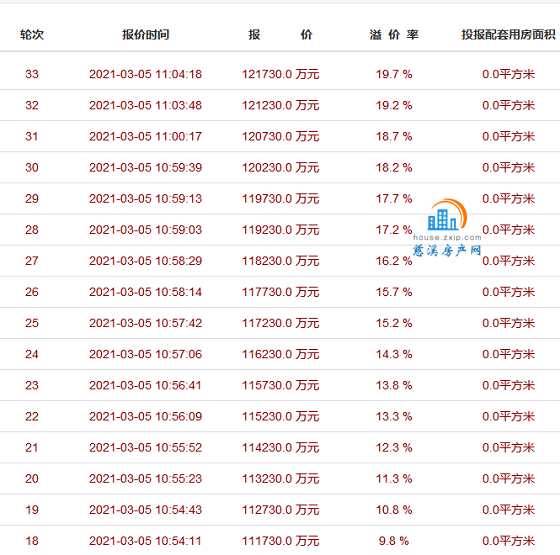
Task: Click timestamp 2021-03-05 11:03:48
Action: click(x=145, y=105)
